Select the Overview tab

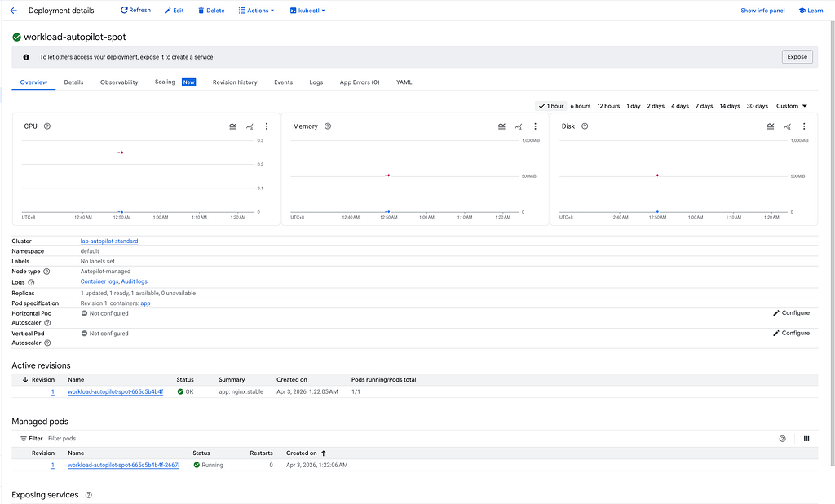click(x=33, y=82)
